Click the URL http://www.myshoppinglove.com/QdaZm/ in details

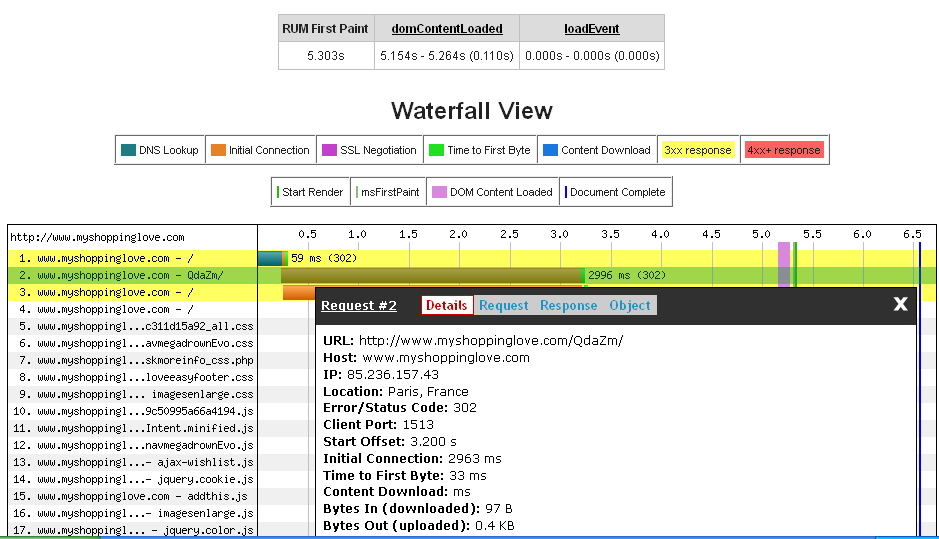491,341
